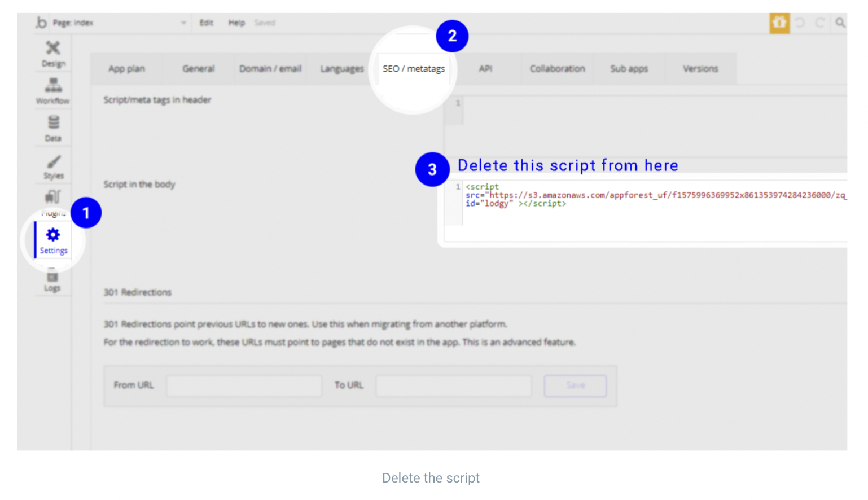This screenshot has width=868, height=500.
Task: Click the 'Script/meta tags in header' label
Action: point(157,100)
